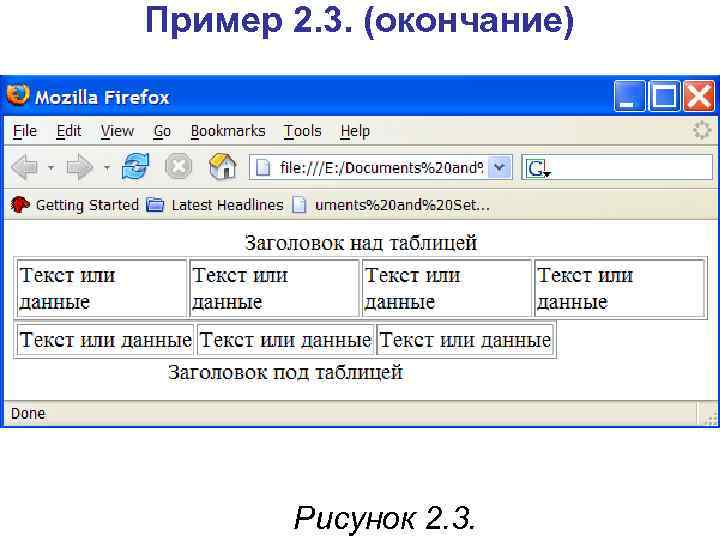Viewport: 720px width, 540px height.
Task: Click the page icon in the address bar
Action: click(263, 168)
